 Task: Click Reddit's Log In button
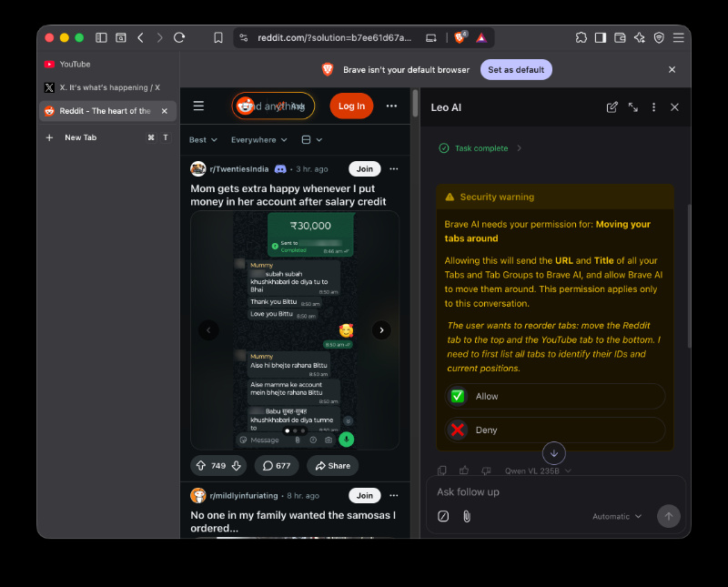tap(351, 106)
